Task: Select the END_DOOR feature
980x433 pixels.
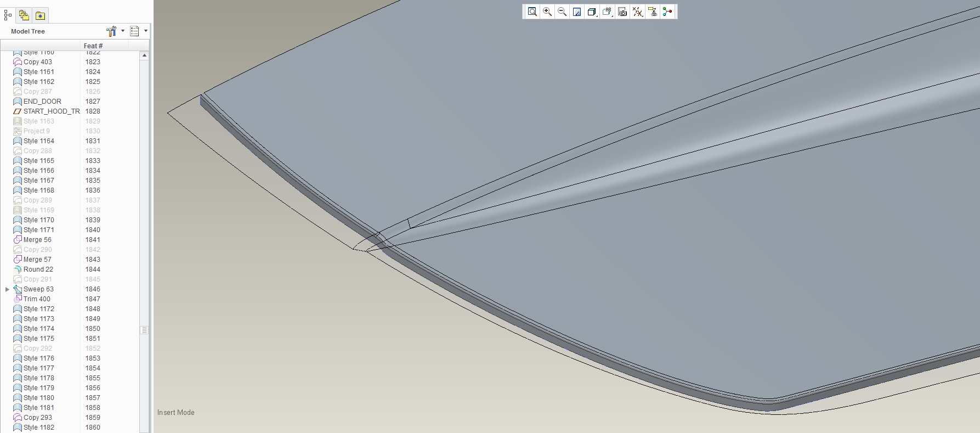Action: click(x=42, y=102)
